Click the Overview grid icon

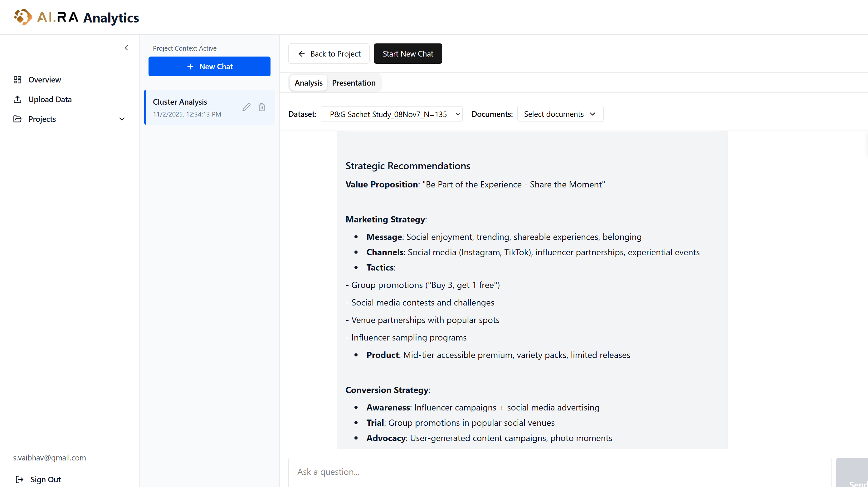point(17,80)
